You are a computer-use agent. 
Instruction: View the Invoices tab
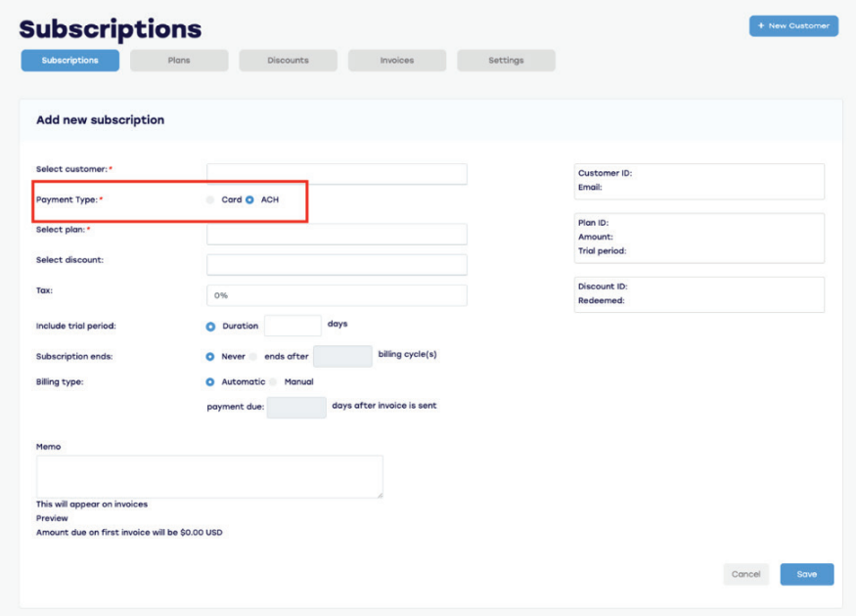tap(396, 60)
